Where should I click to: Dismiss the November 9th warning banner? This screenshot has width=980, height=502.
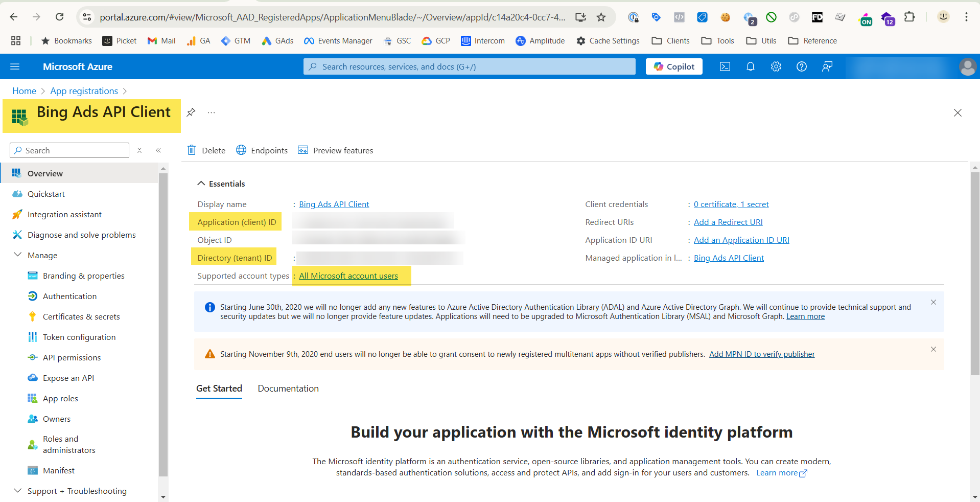(934, 349)
